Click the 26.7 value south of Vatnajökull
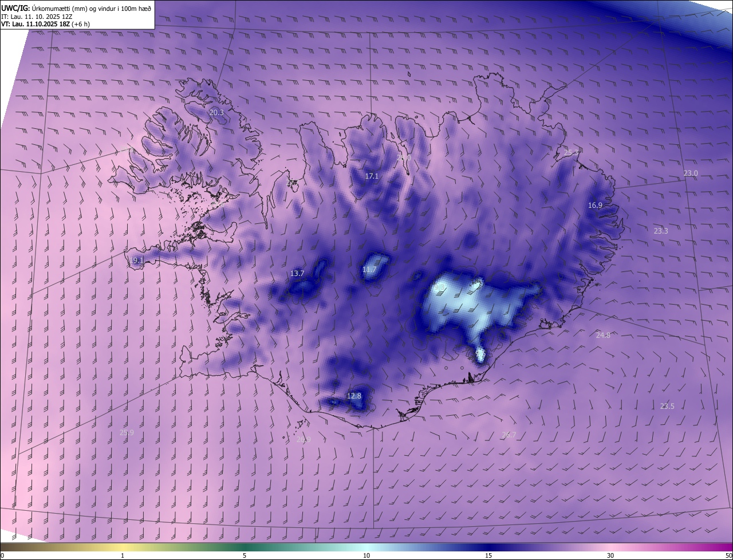Screen dimensions: 733x560 (509, 435)
